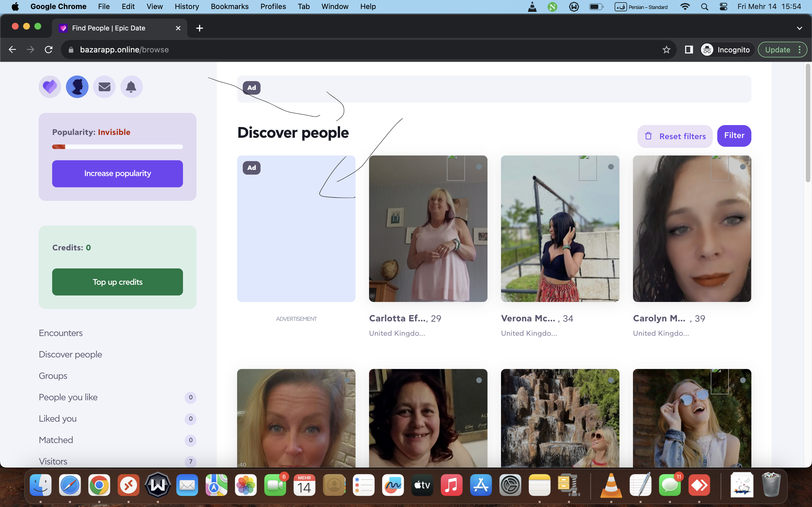Reload the page with refresh icon
The width and height of the screenshot is (812, 507).
tap(49, 50)
